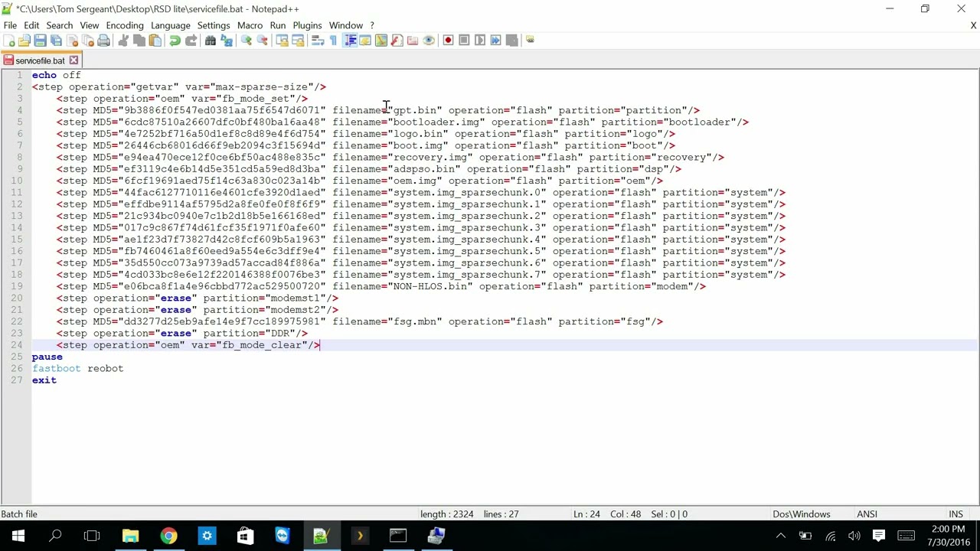This screenshot has width=980, height=551.
Task: Click the Zoom In magnifier icon
Action: [247, 41]
